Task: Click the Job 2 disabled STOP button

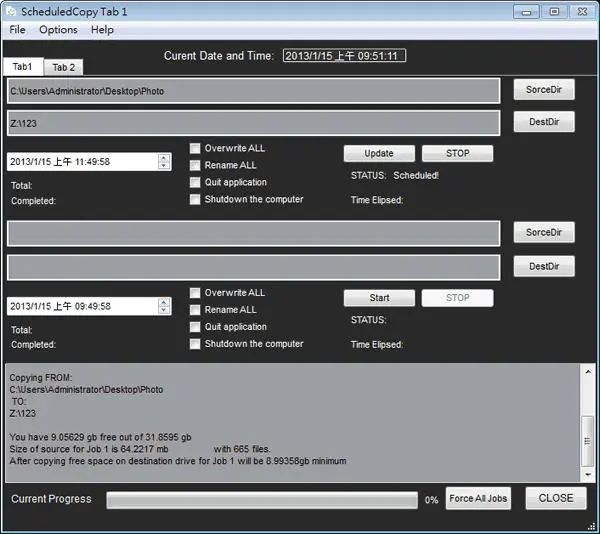Action: [457, 298]
